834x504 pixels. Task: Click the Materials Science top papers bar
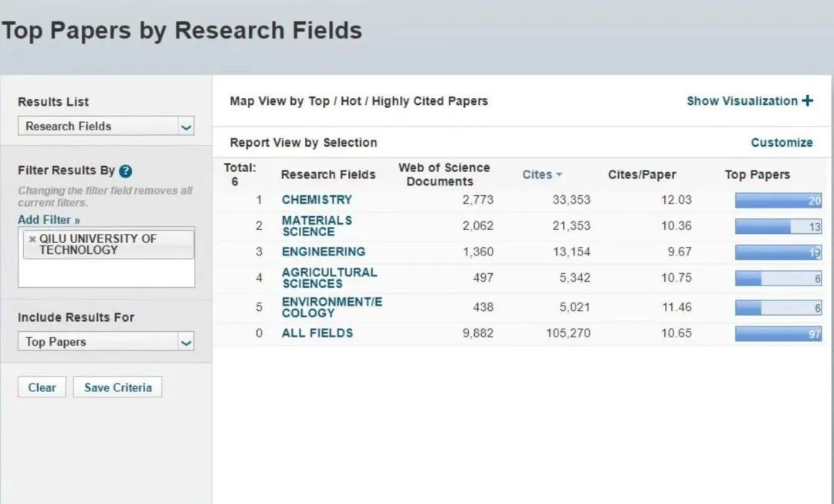pos(778,227)
